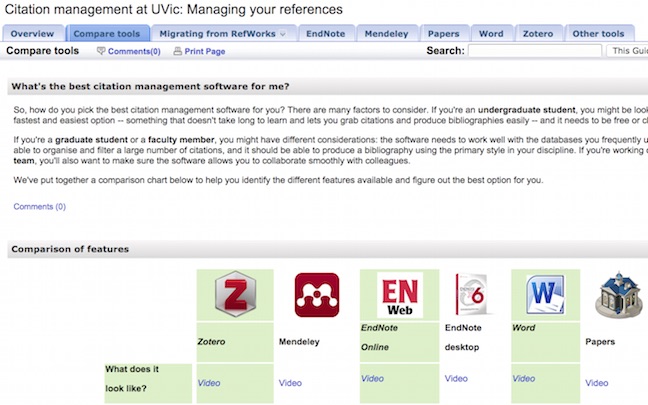The height and width of the screenshot is (405, 648).
Task: Select the Zotero tab
Action: (538, 34)
